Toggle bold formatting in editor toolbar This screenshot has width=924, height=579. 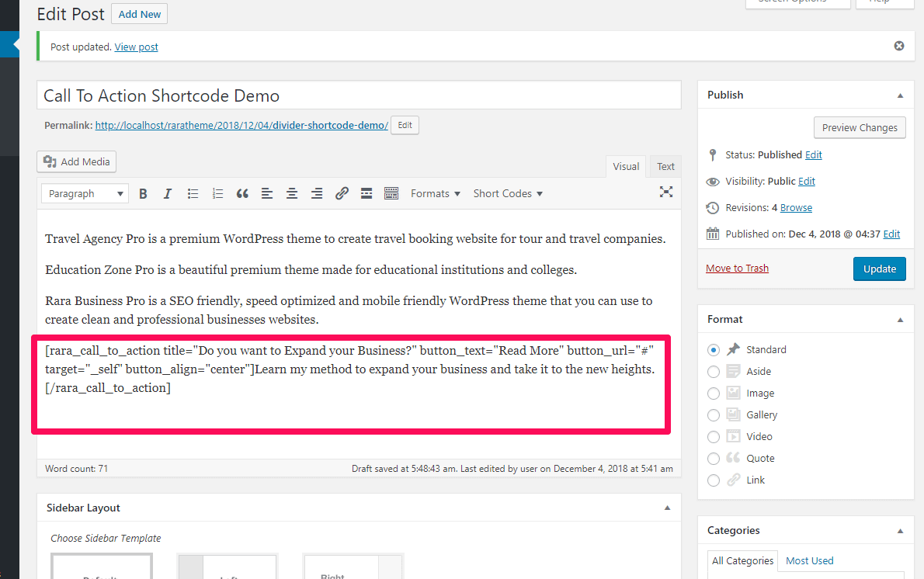pos(143,194)
